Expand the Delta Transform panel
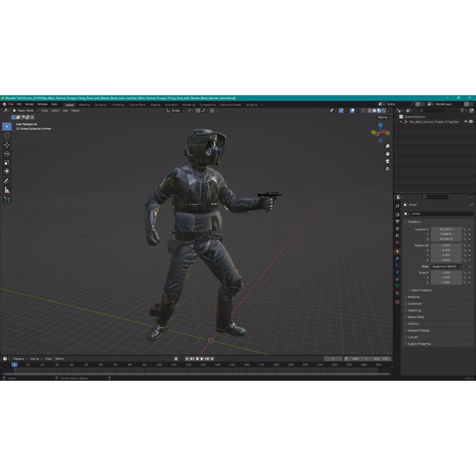476x476 pixels. 421,290
